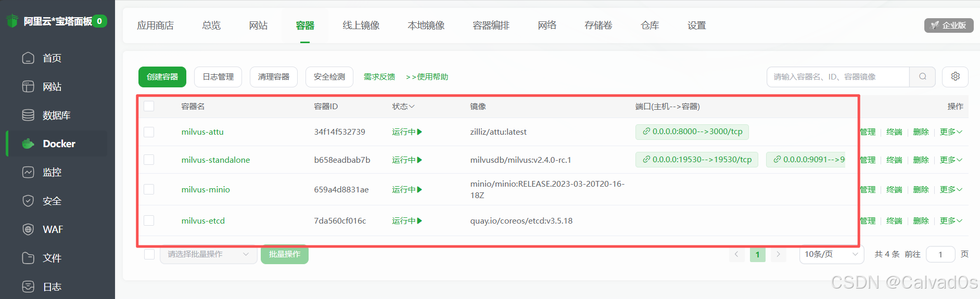This screenshot has width=980, height=299.
Task: Open the milvus-etcd container name
Action: coord(203,220)
